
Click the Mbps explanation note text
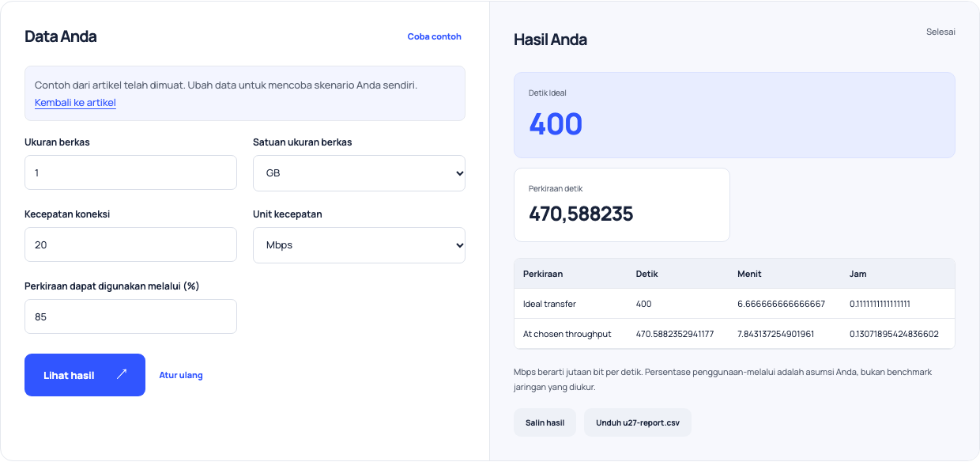click(722, 380)
